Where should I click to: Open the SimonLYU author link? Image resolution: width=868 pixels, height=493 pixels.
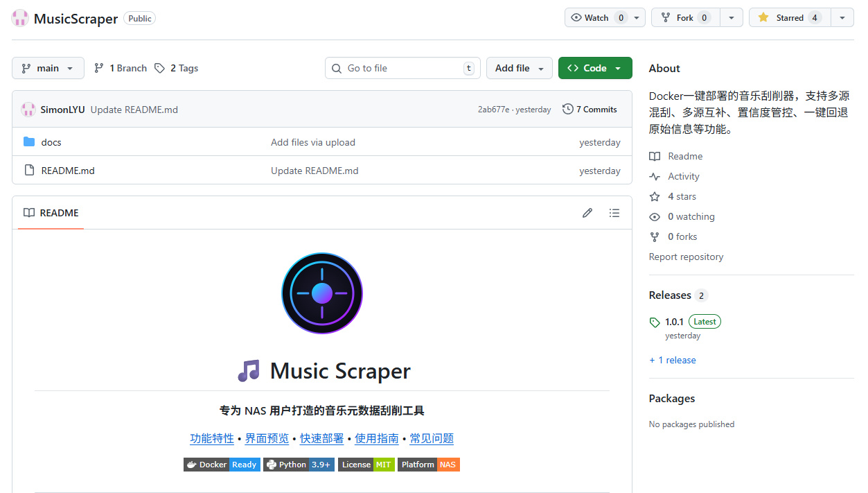[62, 110]
